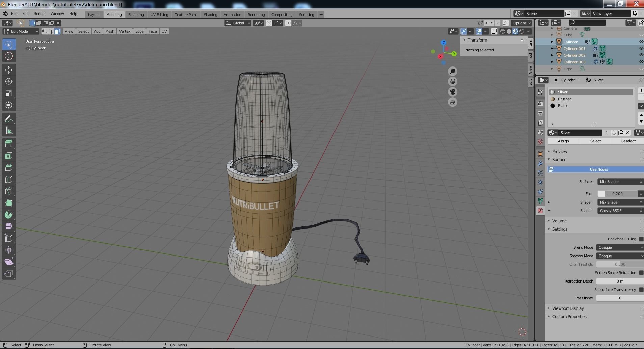Open the Tool sidebar tab

point(531,56)
